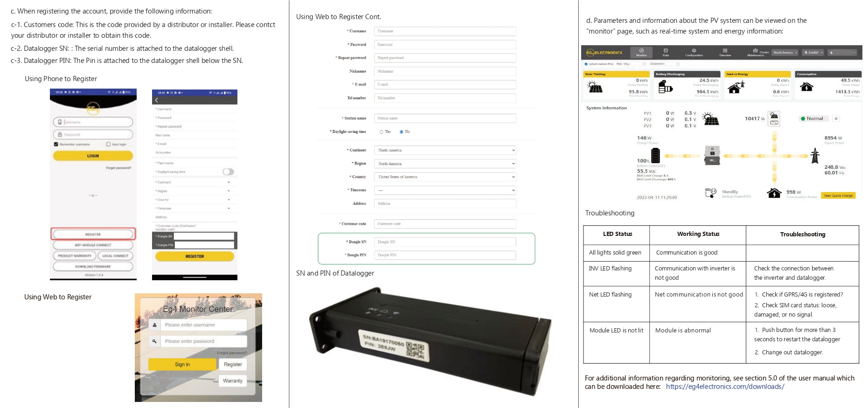
Task: Click the refresh icon next to Normal status
Action: pos(836,118)
